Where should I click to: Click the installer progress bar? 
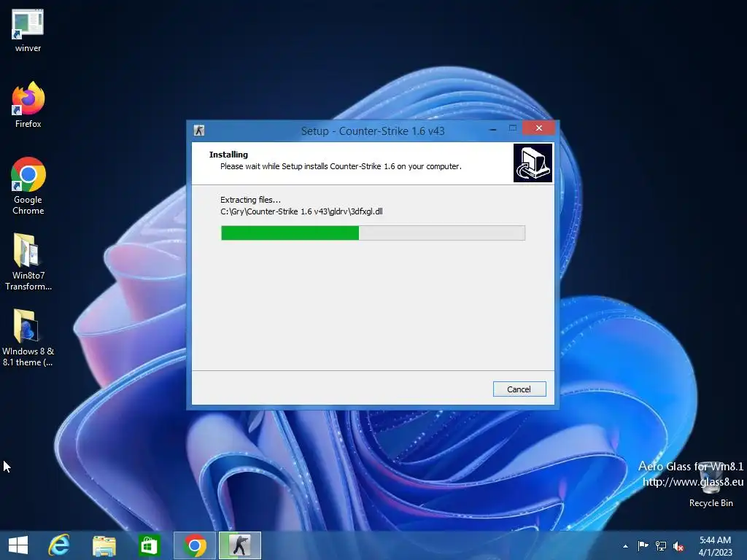click(x=373, y=233)
